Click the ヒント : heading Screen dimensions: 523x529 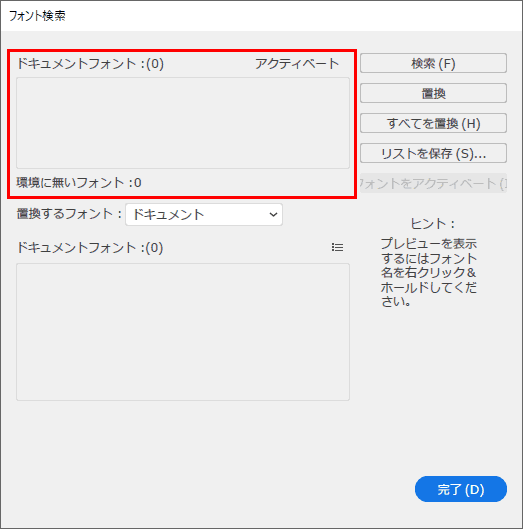click(x=433, y=223)
